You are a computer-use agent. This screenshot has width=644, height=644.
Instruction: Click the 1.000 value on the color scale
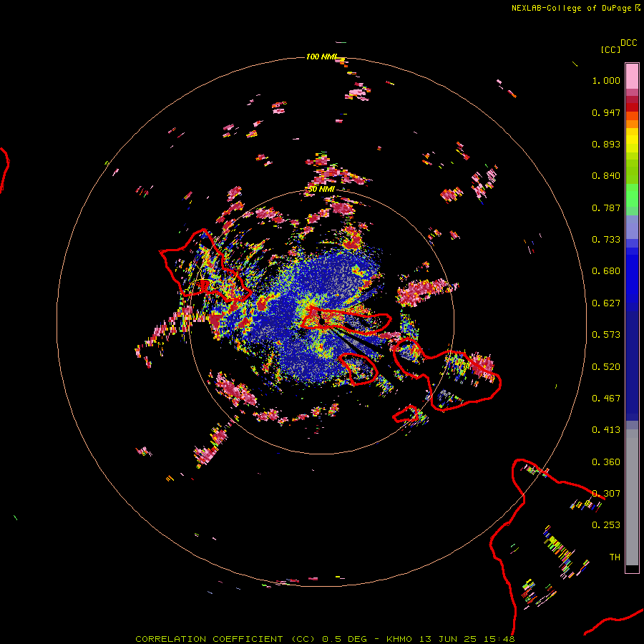pos(606,80)
